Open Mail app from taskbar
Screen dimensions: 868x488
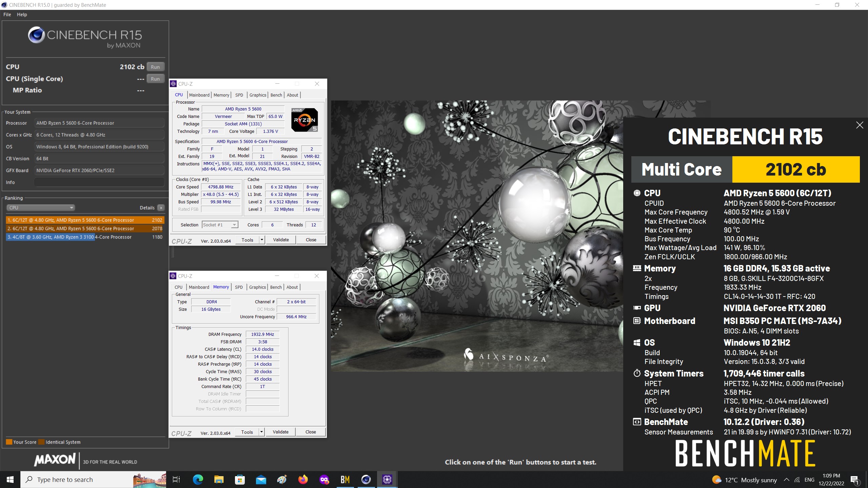tap(261, 480)
